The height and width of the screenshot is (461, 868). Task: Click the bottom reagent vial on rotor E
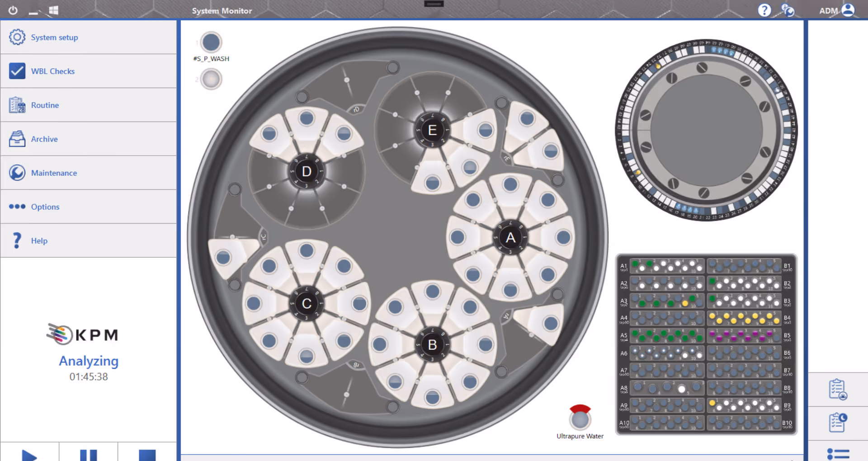coord(432,183)
